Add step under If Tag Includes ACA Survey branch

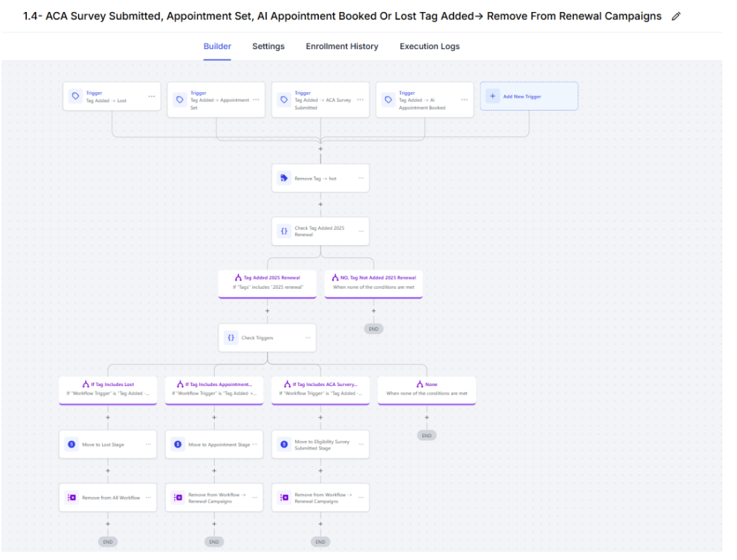point(321,418)
